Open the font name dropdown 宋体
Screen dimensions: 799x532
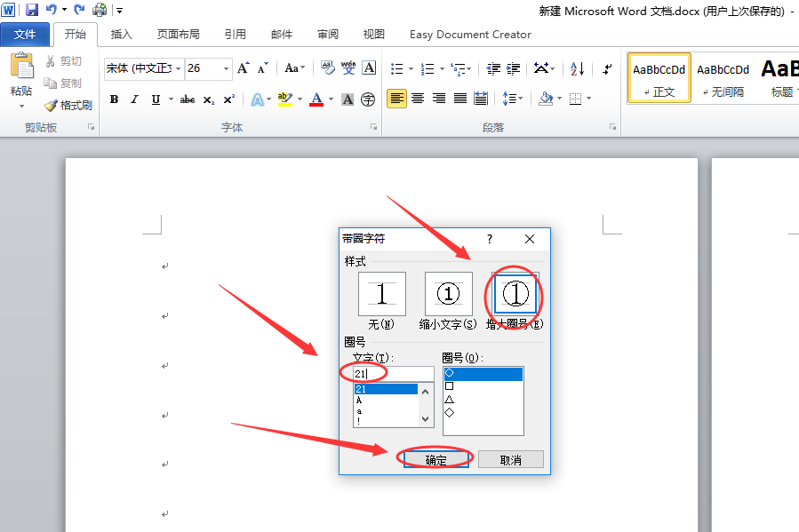point(179,68)
